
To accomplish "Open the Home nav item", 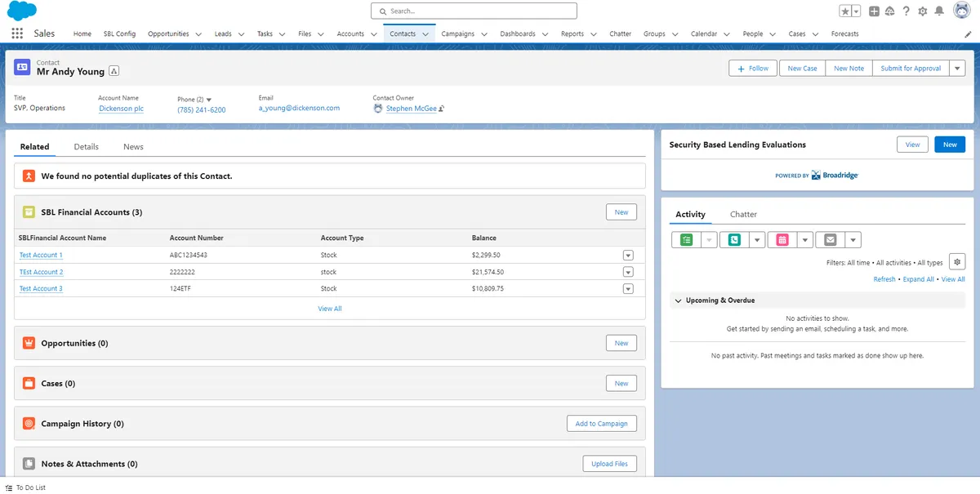I will pos(82,33).
